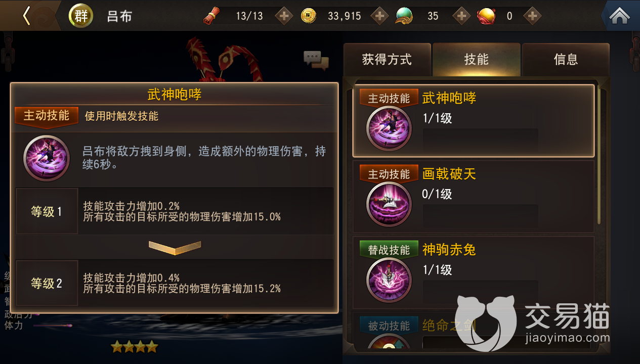Add red gold ingots with plus button
Image resolution: width=640 pixels, height=364 pixels.
(x=532, y=16)
